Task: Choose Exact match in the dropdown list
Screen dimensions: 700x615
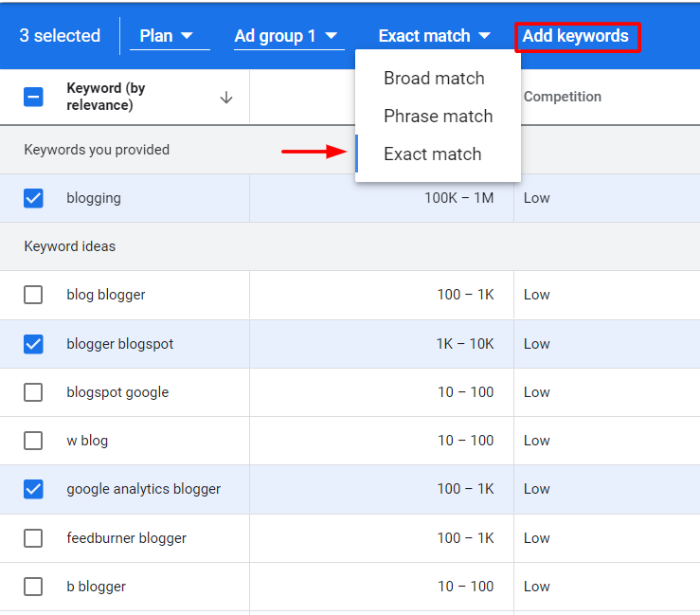Action: (438, 154)
